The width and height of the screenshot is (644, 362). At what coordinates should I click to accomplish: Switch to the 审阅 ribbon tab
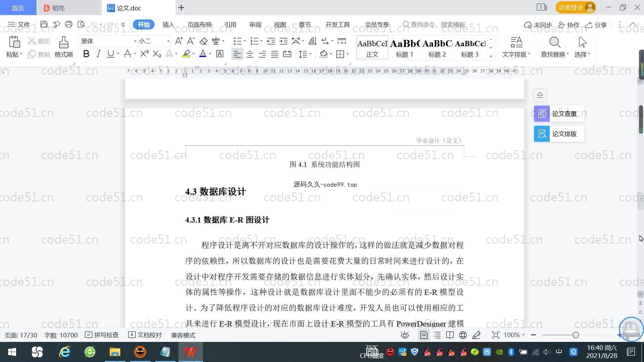click(255, 24)
